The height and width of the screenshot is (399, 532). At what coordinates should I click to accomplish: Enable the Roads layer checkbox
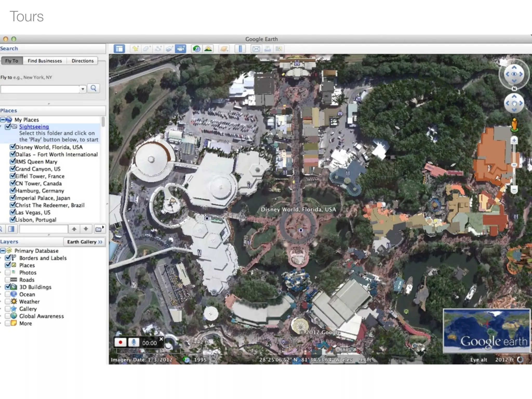pyautogui.click(x=8, y=280)
